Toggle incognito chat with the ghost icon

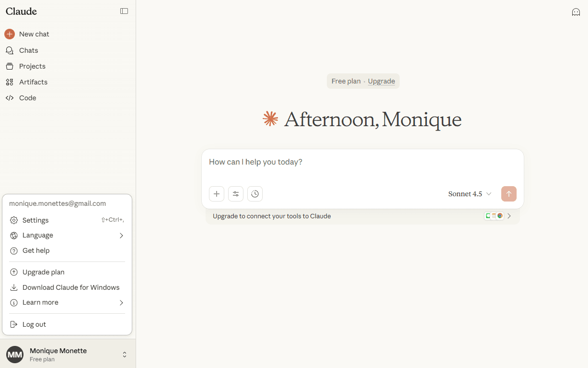(576, 12)
